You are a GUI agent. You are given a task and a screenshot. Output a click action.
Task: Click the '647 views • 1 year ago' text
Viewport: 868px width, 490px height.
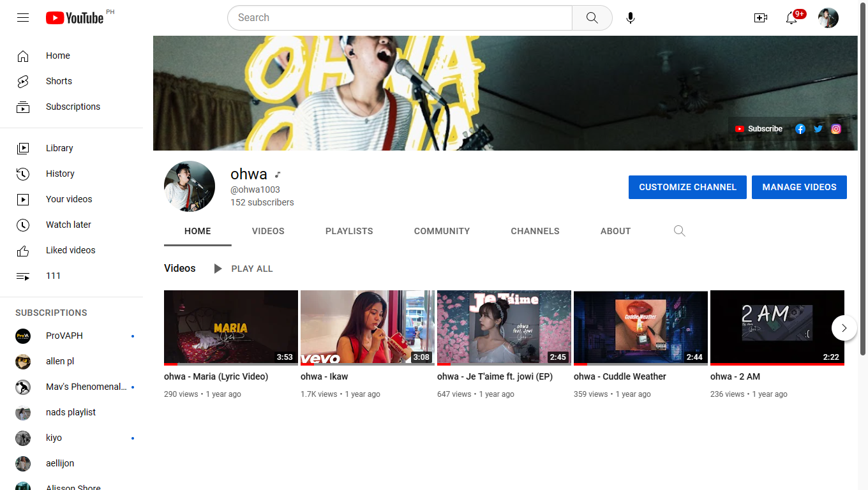point(475,394)
